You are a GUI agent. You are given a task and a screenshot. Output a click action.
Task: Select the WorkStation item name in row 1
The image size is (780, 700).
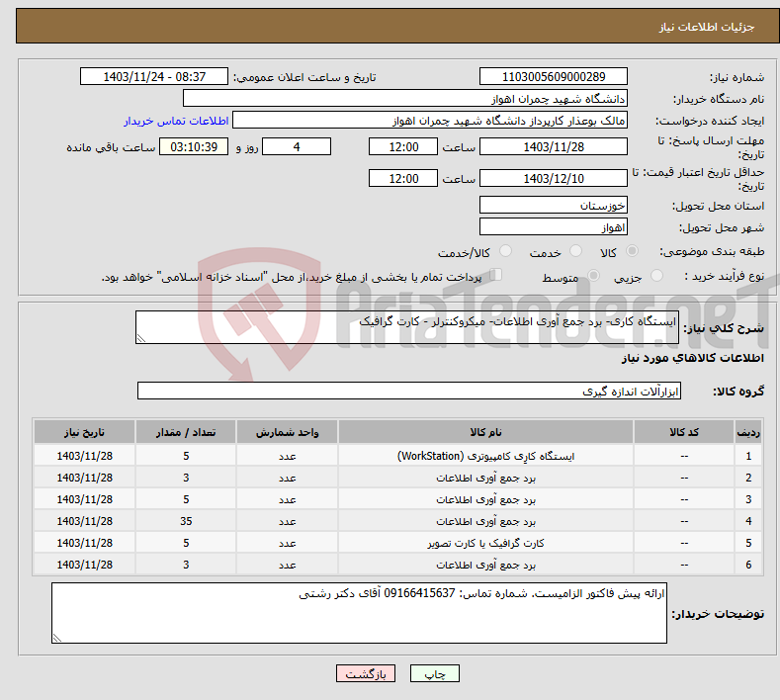pos(485,456)
